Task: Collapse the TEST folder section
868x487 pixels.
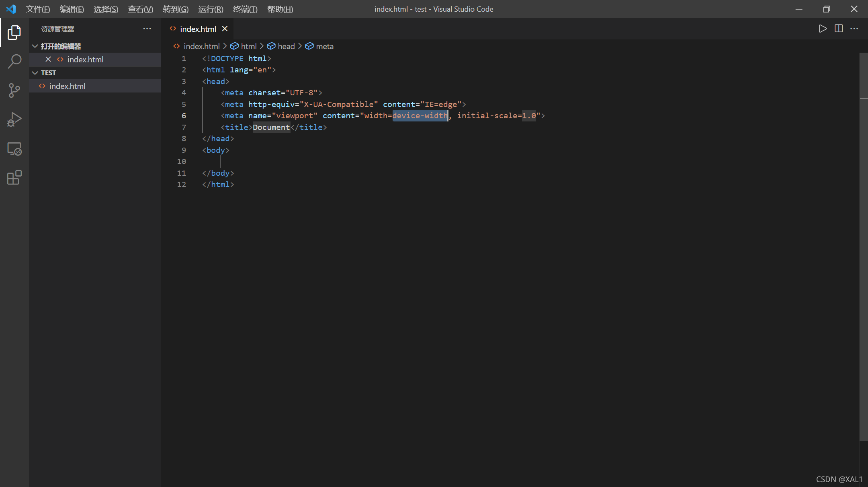Action: pos(35,73)
